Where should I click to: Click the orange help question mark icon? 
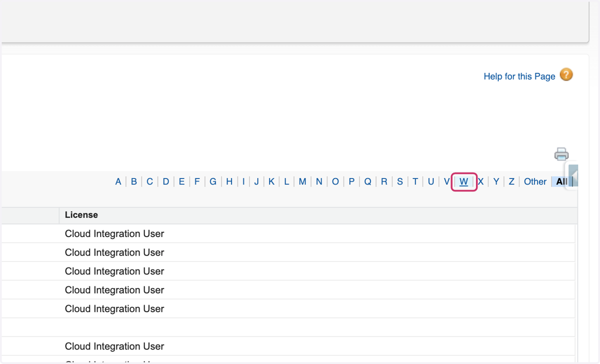tap(566, 75)
